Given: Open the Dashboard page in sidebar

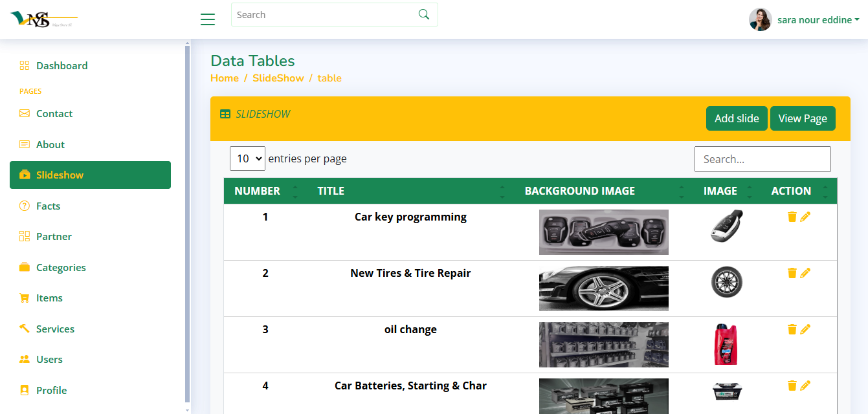Looking at the screenshot, I should point(61,65).
